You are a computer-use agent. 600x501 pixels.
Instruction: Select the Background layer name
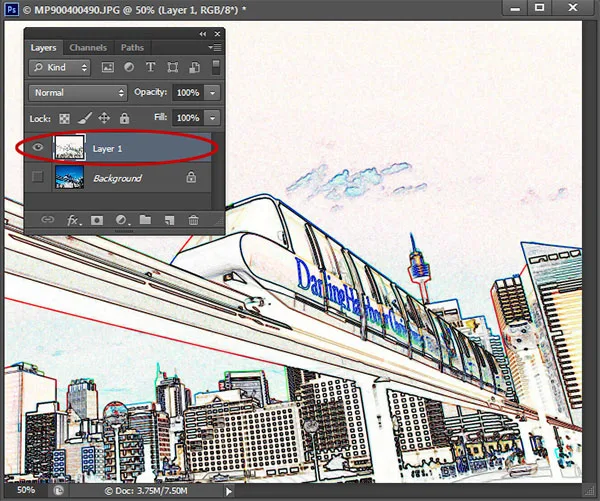(x=117, y=178)
